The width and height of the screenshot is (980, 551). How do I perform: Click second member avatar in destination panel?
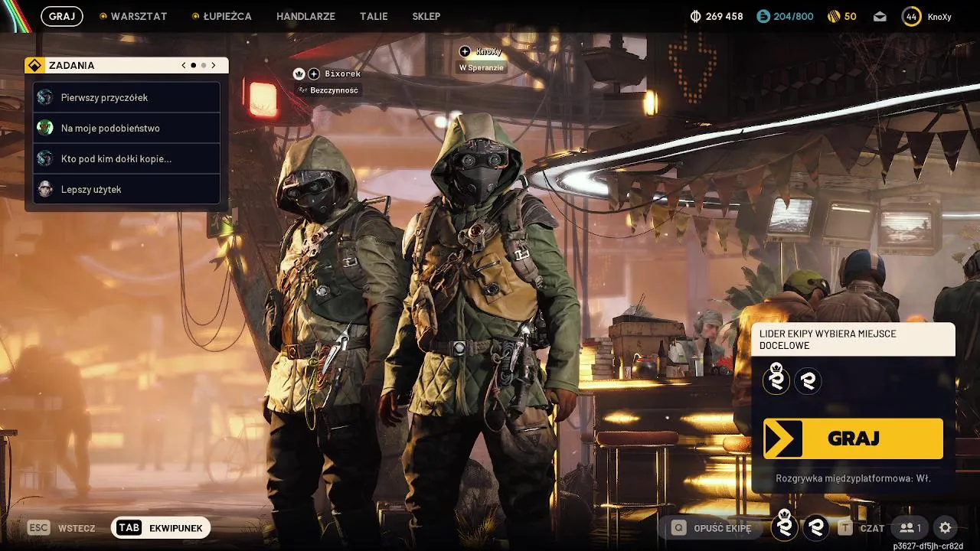coord(808,380)
